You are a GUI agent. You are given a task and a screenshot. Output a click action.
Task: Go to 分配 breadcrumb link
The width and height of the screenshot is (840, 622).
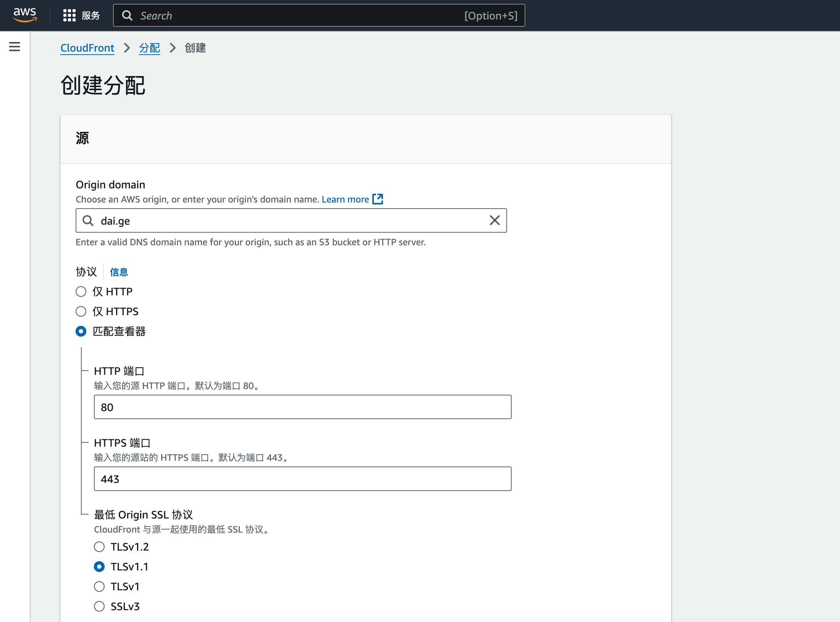pyautogui.click(x=149, y=48)
